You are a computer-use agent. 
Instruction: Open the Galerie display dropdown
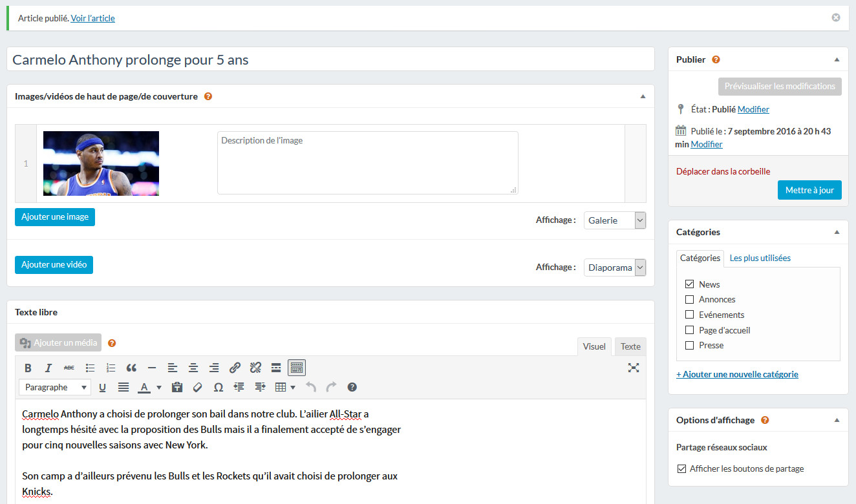coord(614,220)
